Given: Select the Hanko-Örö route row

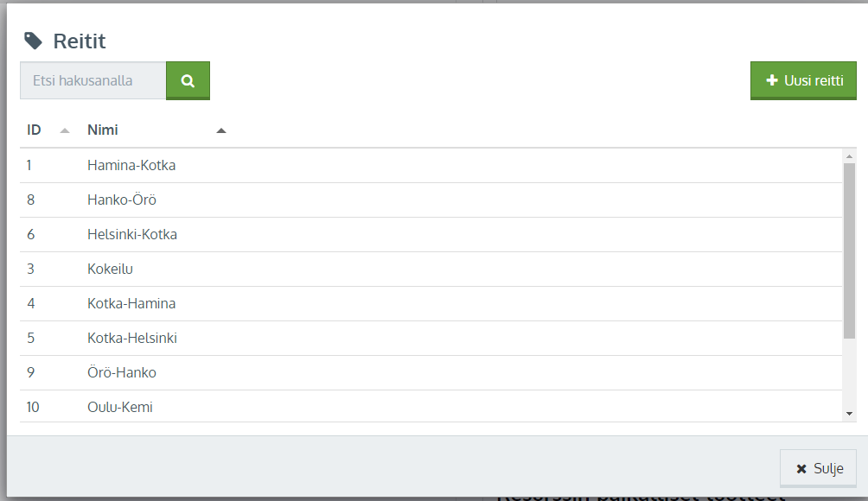Looking at the screenshot, I should 122,200.
